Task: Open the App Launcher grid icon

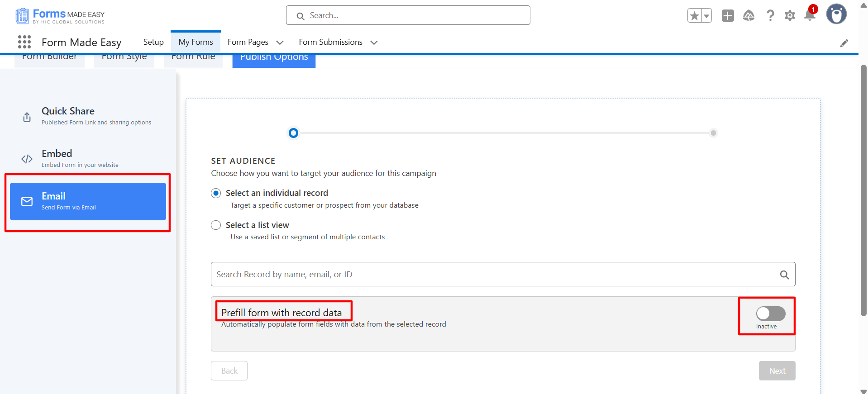Action: pyautogui.click(x=24, y=42)
